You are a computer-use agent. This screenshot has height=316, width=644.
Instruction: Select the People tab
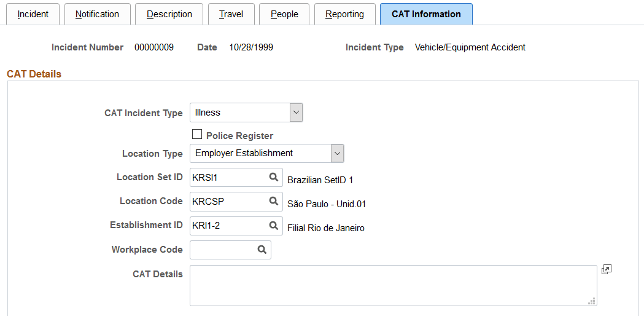[285, 14]
